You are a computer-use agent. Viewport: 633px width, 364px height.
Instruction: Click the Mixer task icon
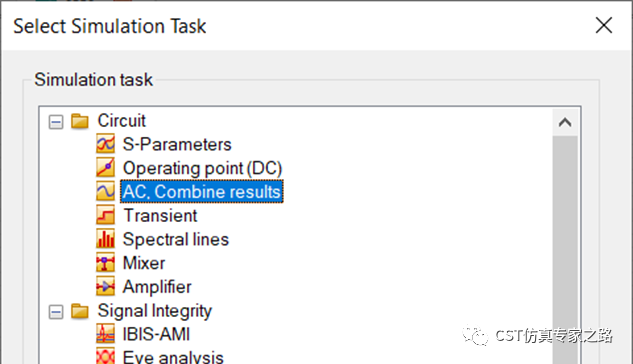(x=105, y=263)
